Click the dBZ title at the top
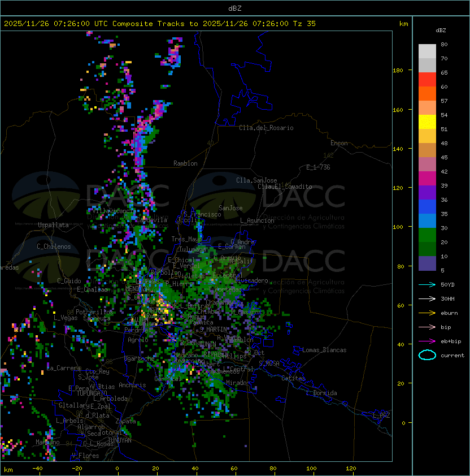 pyautogui.click(x=235, y=8)
